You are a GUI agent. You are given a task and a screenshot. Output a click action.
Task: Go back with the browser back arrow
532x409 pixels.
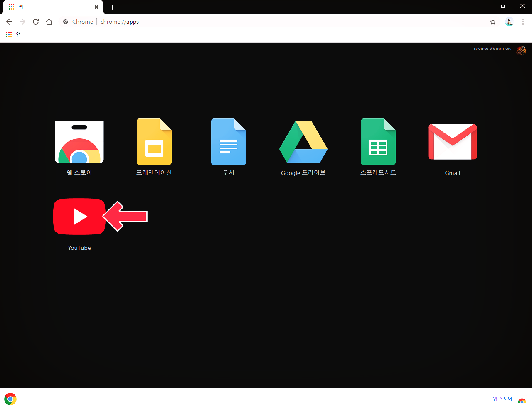pyautogui.click(x=9, y=22)
